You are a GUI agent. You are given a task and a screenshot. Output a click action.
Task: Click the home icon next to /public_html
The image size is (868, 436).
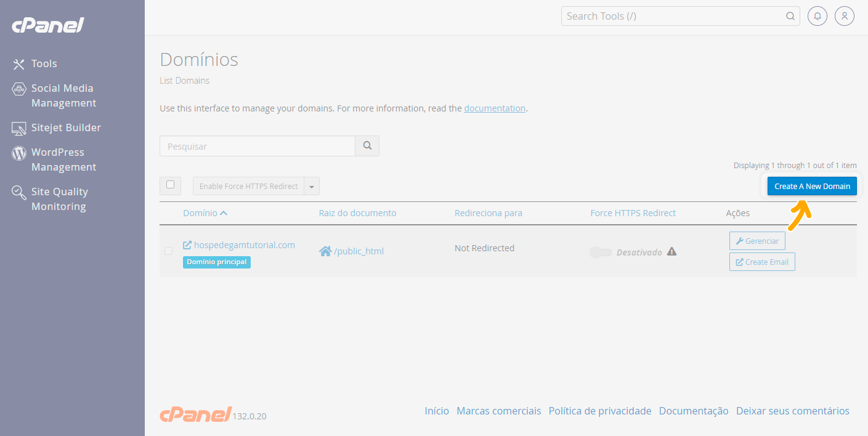click(x=325, y=251)
